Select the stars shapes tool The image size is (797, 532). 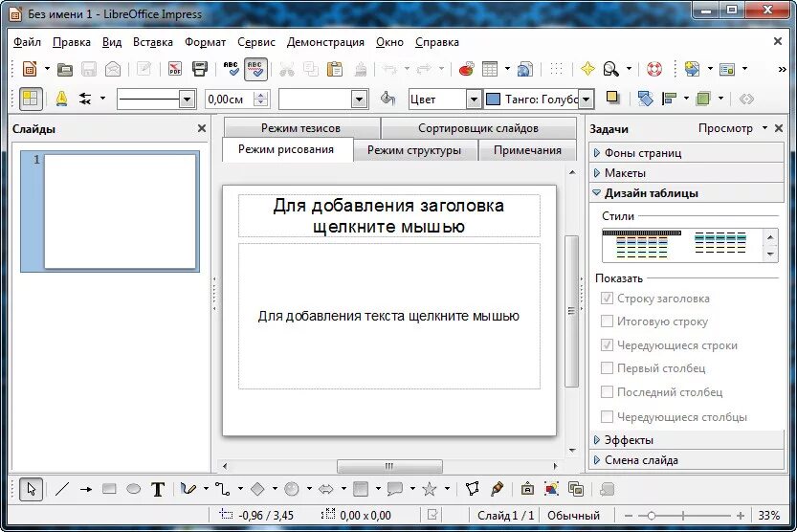pos(430,489)
